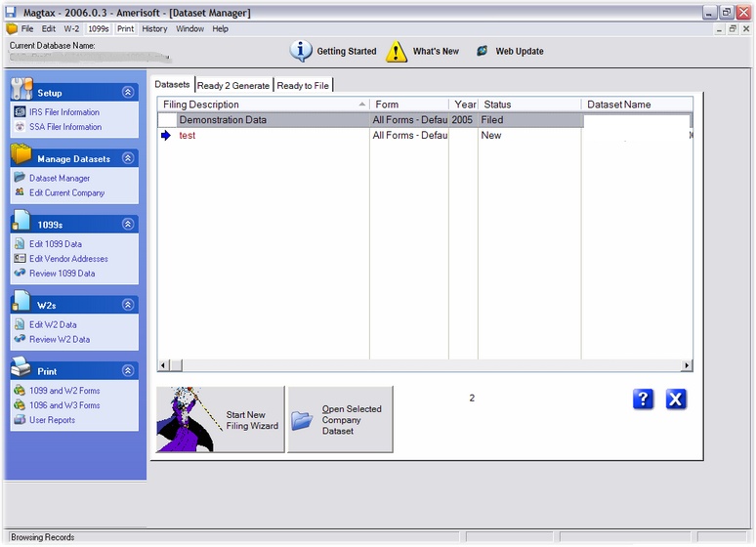Screen dimensions: 756x547
Task: Open the Review W2 Data link
Action: coord(59,340)
